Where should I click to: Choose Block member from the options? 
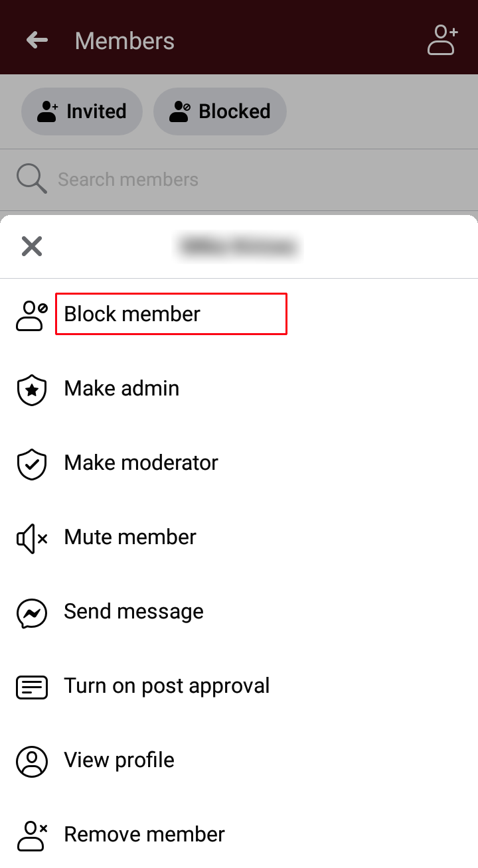pos(131,314)
